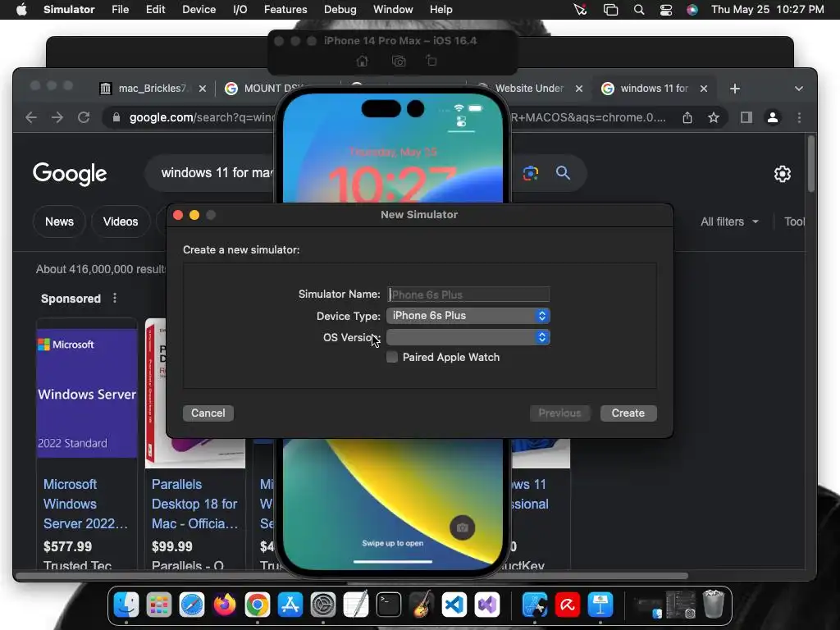The width and height of the screenshot is (840, 630).
Task: Open Finder from the Dock
Action: [x=126, y=605]
